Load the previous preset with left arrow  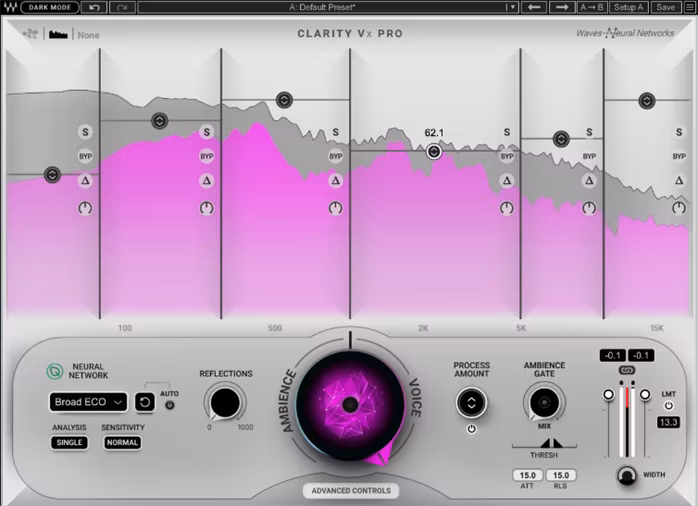[x=534, y=7]
